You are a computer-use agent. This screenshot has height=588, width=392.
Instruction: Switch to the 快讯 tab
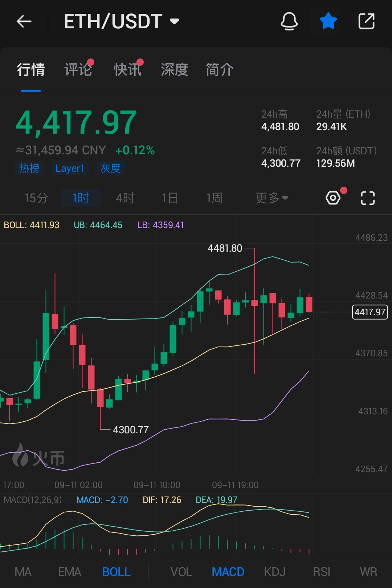click(127, 69)
